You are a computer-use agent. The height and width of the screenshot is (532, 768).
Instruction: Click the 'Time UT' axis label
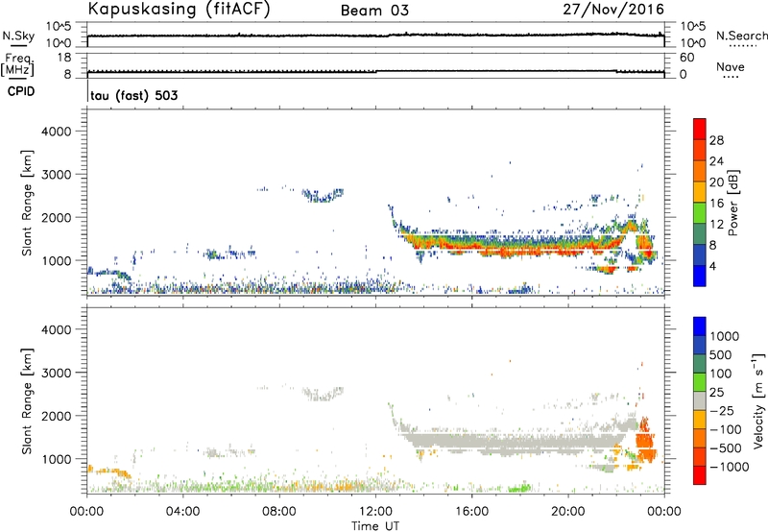pos(375,526)
